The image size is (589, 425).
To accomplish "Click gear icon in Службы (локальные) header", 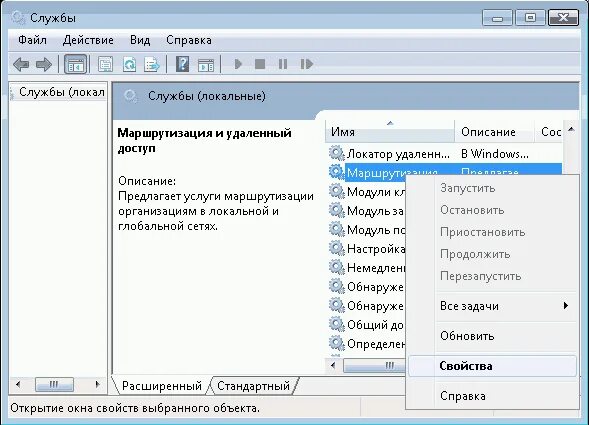I will 131,96.
